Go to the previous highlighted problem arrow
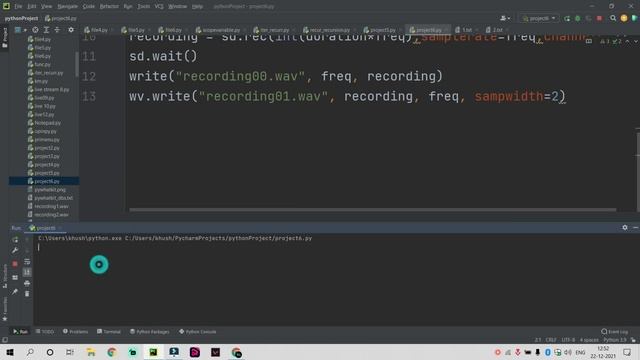The image size is (640, 360). 627,41
